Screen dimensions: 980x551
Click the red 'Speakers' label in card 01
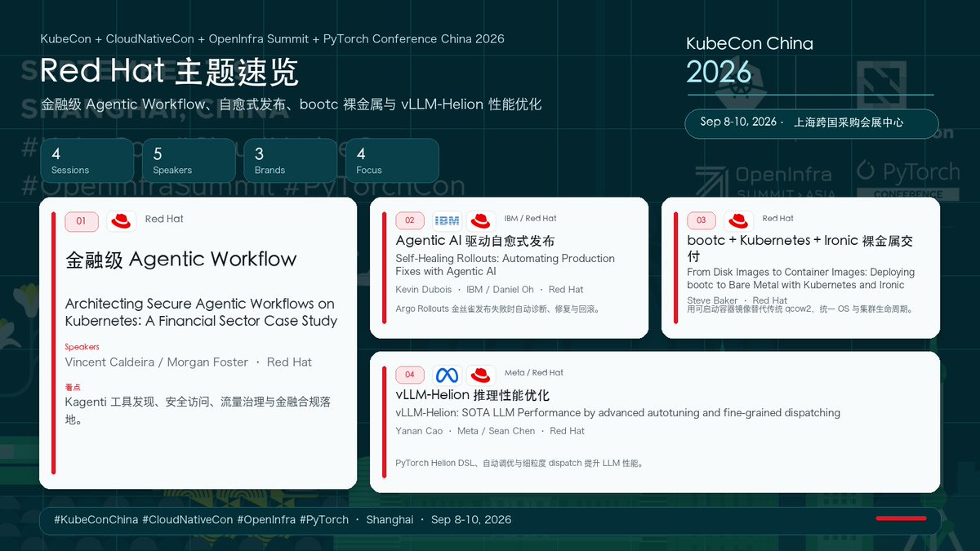click(x=82, y=347)
